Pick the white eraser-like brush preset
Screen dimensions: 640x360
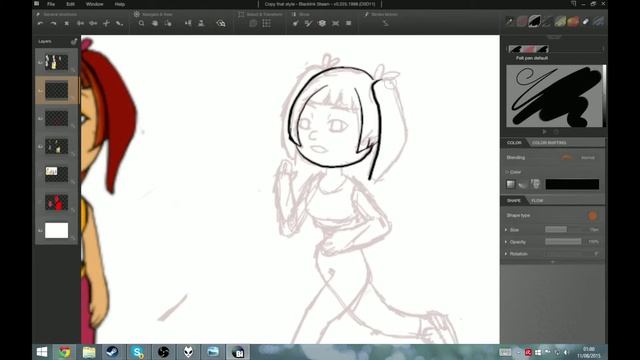click(x=586, y=21)
